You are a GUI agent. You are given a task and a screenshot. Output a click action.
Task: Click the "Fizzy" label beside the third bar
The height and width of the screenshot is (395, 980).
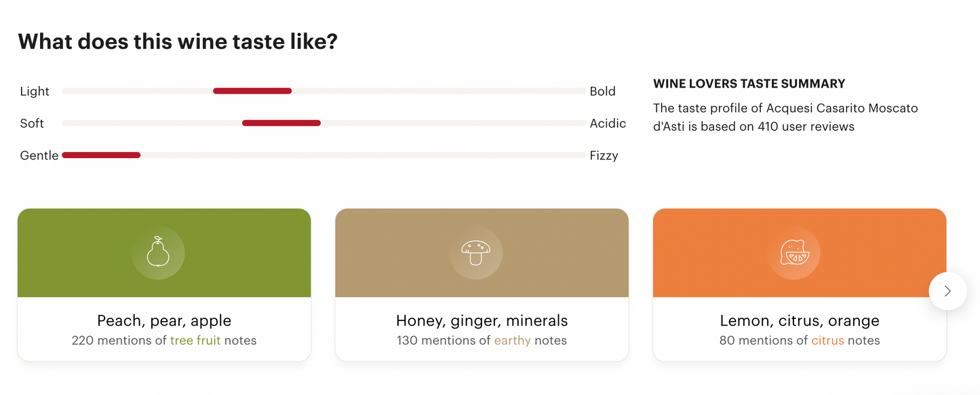pyautogui.click(x=604, y=156)
